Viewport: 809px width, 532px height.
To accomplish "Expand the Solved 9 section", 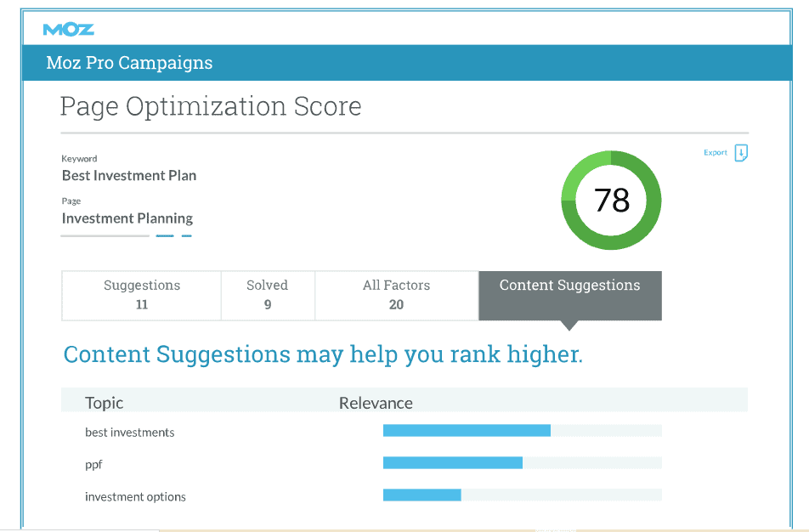I will [267, 295].
